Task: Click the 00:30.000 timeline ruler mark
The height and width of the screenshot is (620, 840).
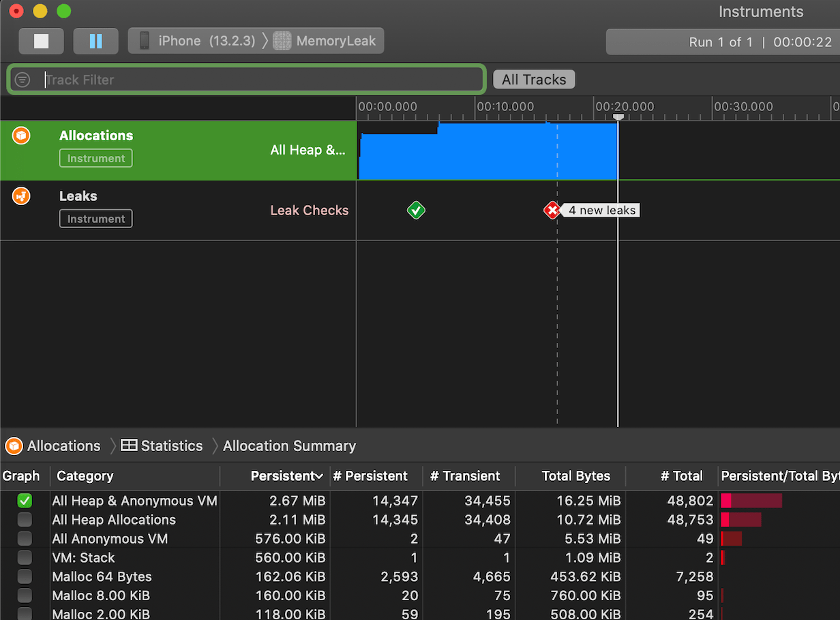Action: 743,107
